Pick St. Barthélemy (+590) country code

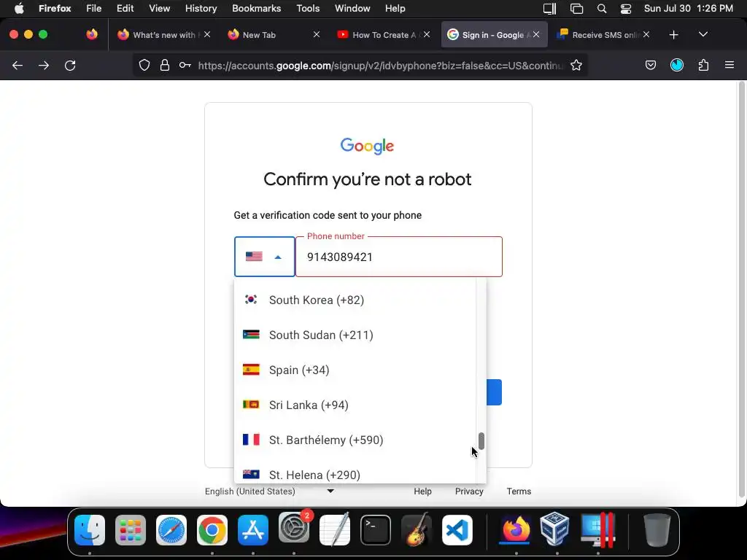(355, 440)
